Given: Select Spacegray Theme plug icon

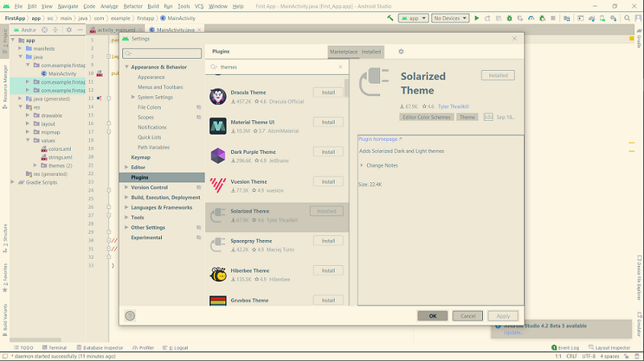Looking at the screenshot, I should [x=217, y=245].
